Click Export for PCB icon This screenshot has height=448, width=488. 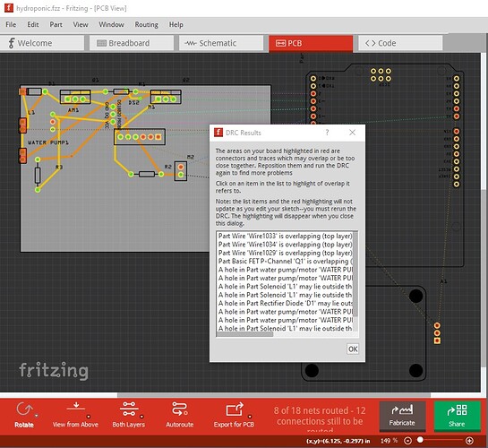click(234, 409)
